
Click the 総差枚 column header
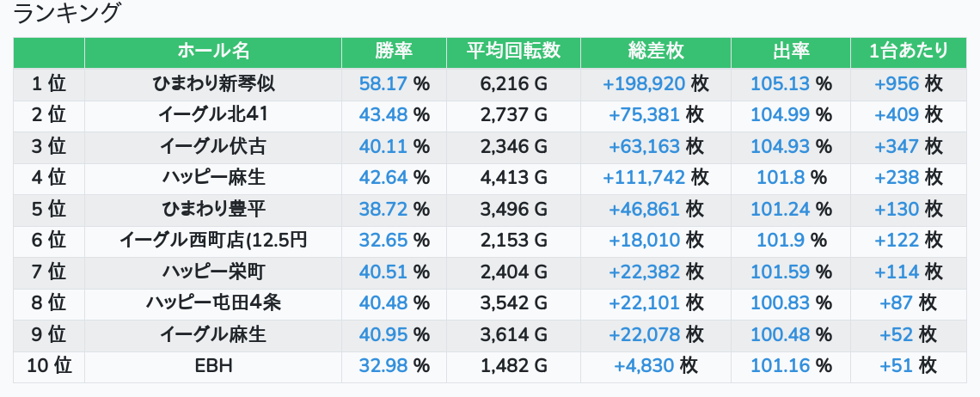[656, 52]
